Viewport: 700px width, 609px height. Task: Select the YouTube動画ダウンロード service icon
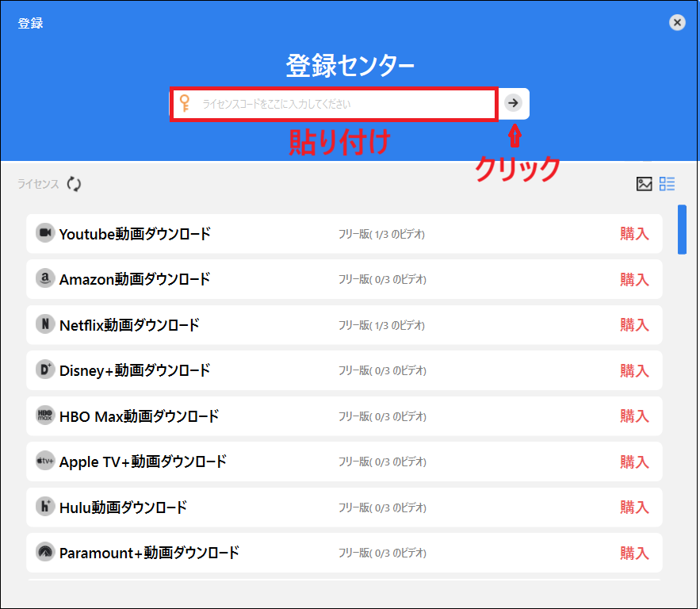click(45, 233)
